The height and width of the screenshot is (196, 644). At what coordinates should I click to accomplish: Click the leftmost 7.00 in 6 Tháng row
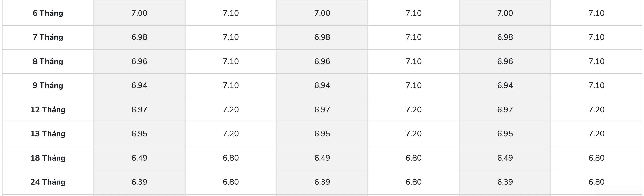[x=139, y=13]
